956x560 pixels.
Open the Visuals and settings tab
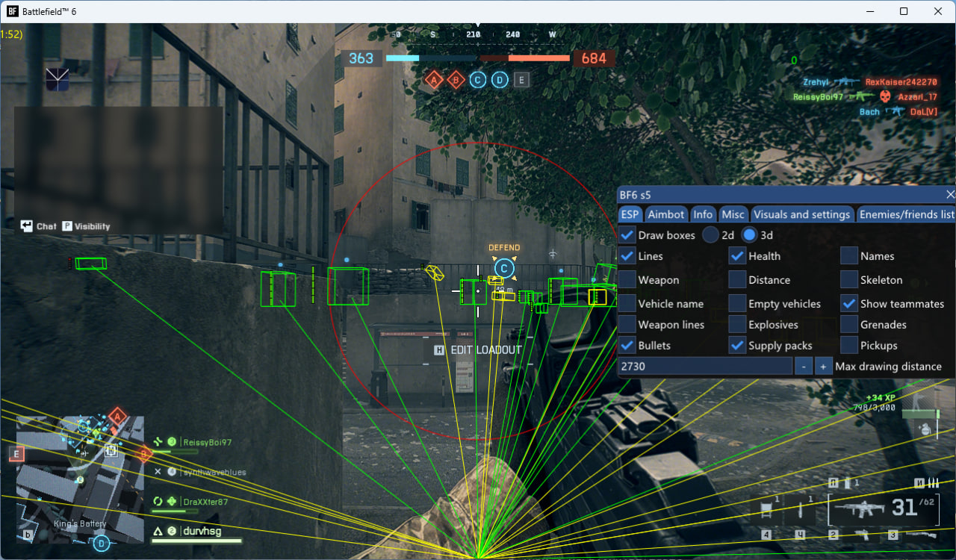tap(801, 214)
